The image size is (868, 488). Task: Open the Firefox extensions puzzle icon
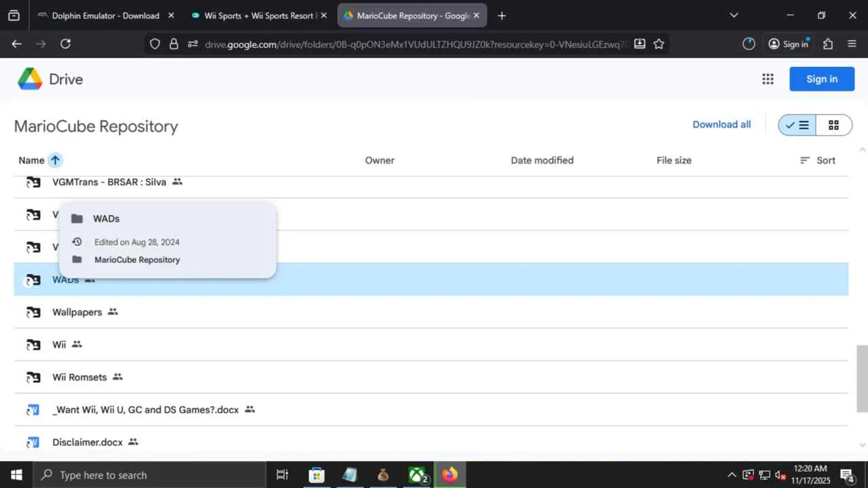pyautogui.click(x=828, y=44)
